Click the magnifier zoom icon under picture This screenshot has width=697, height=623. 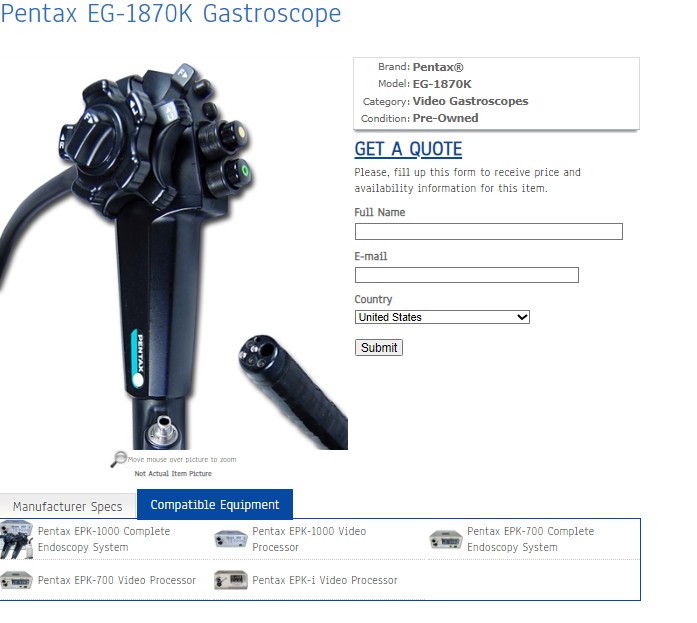click(x=118, y=459)
